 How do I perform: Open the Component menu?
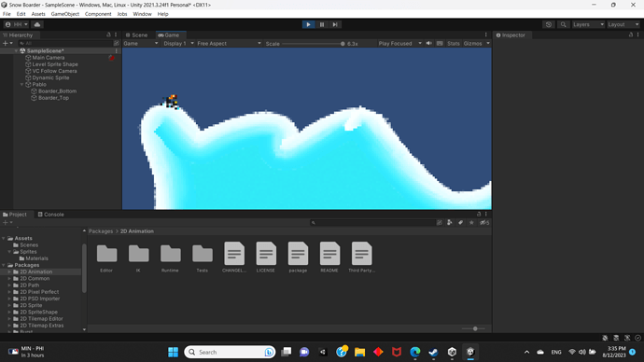click(98, 14)
